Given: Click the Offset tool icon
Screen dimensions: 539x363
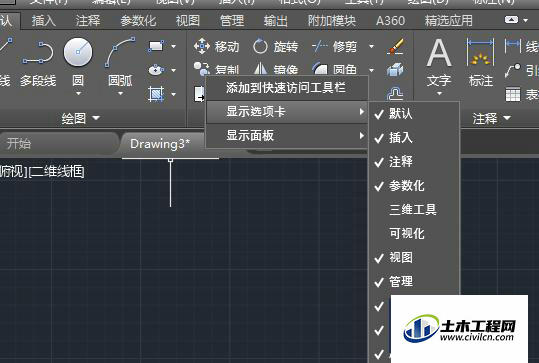Looking at the screenshot, I should 395,93.
